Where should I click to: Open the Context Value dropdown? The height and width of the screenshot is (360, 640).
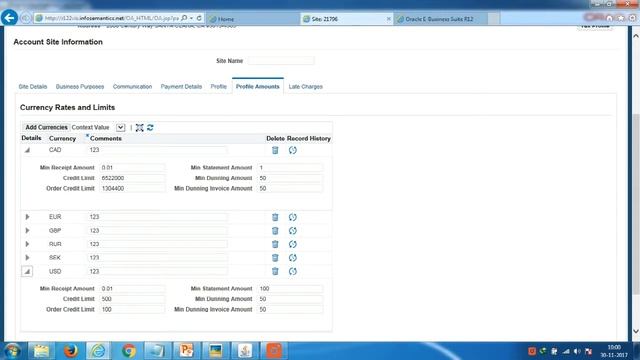(x=120, y=127)
